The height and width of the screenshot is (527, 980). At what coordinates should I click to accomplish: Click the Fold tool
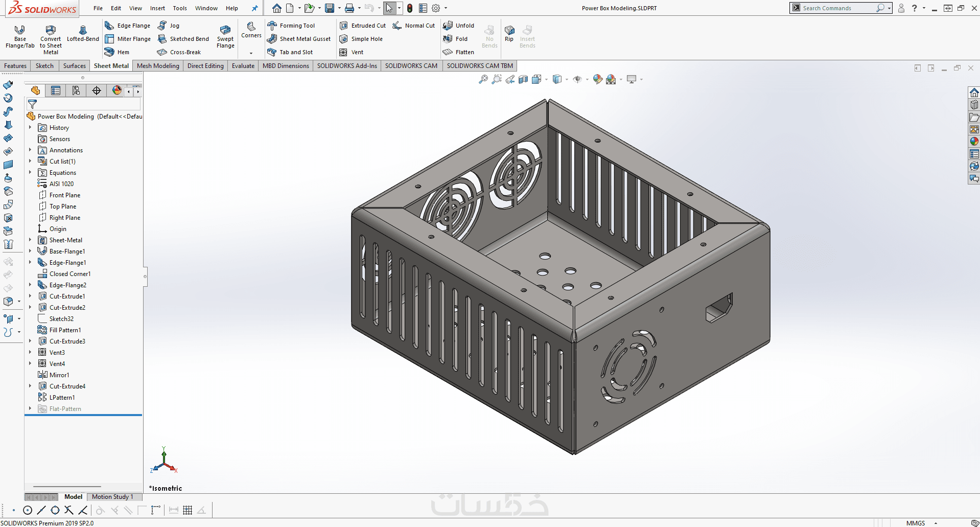tap(455, 39)
